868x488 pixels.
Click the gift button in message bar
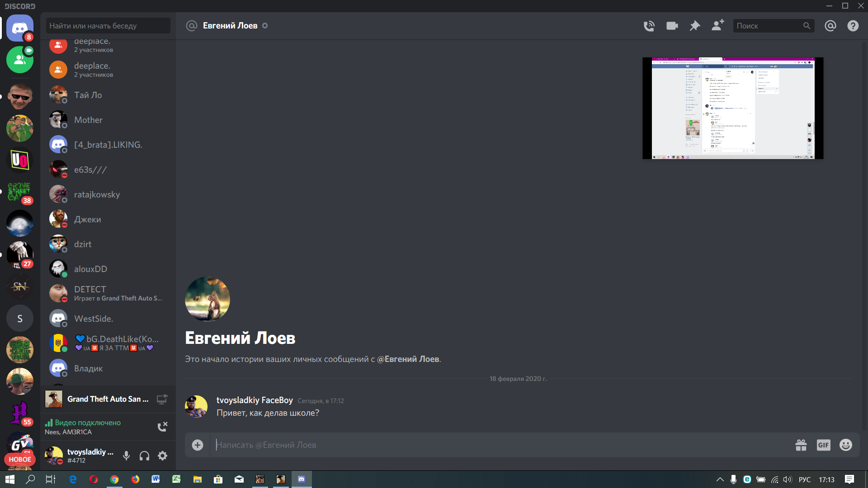(801, 445)
